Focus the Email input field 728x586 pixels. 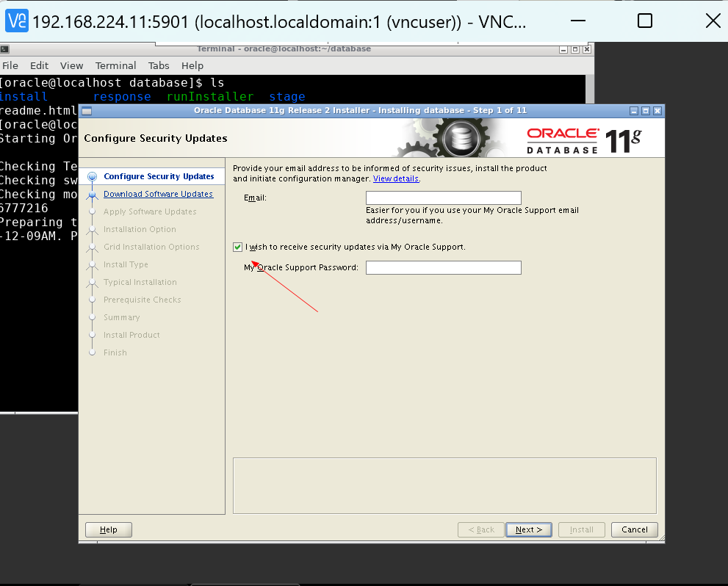(444, 198)
